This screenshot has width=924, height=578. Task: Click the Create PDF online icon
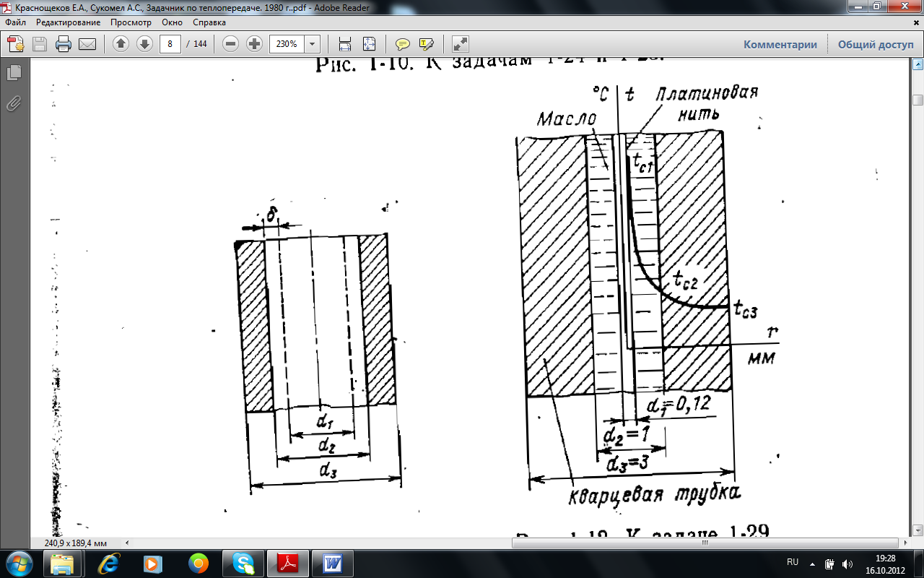[x=16, y=44]
